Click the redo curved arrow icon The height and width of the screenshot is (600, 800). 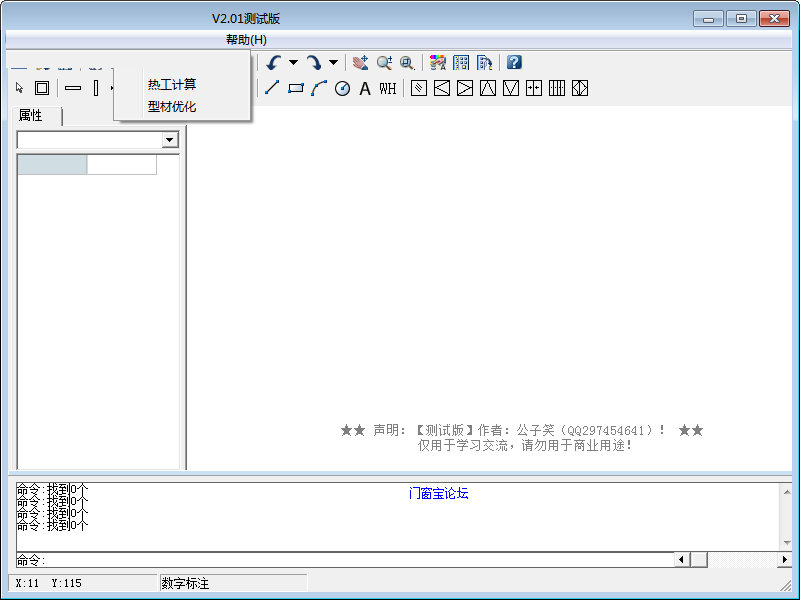pos(314,63)
